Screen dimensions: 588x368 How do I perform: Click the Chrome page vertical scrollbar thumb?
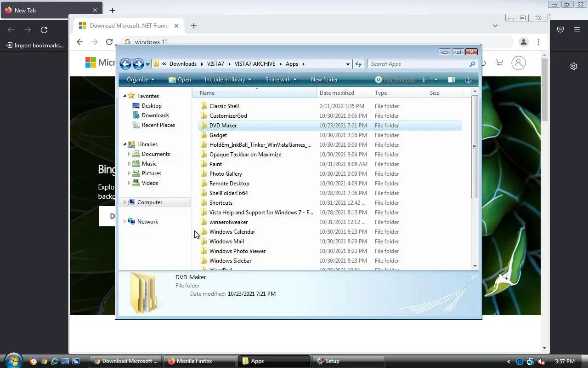point(545,90)
